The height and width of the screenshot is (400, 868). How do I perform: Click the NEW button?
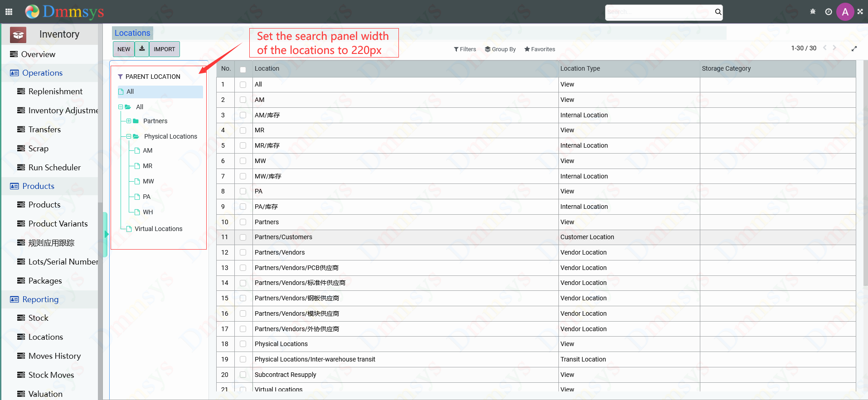(124, 49)
